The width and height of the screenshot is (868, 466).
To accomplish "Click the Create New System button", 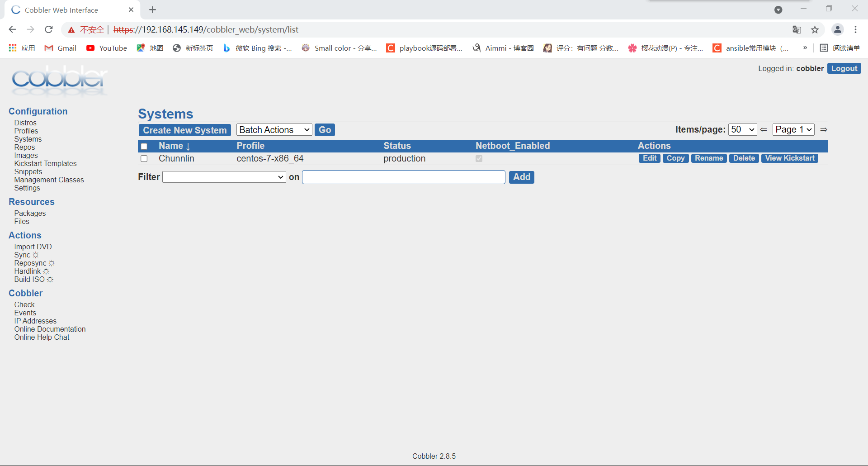I will click(x=185, y=130).
